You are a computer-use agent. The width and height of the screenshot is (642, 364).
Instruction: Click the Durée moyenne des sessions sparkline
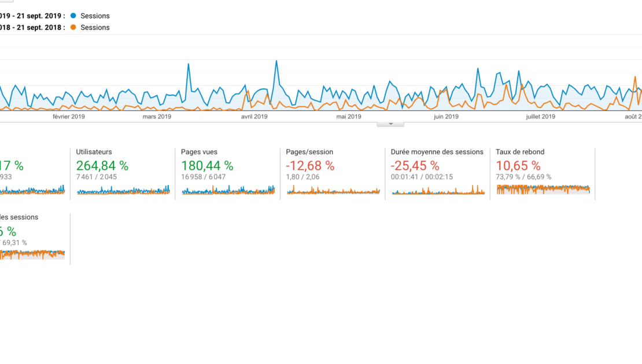pos(438,190)
